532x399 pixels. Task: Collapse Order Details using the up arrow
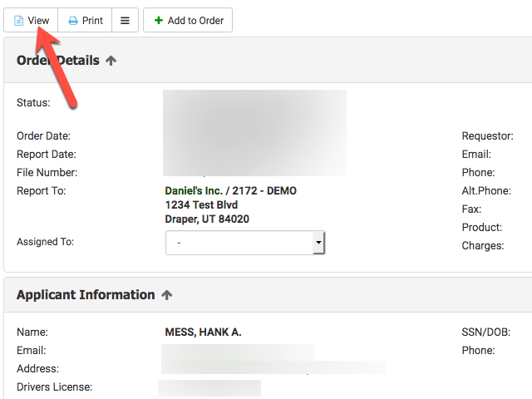click(111, 61)
